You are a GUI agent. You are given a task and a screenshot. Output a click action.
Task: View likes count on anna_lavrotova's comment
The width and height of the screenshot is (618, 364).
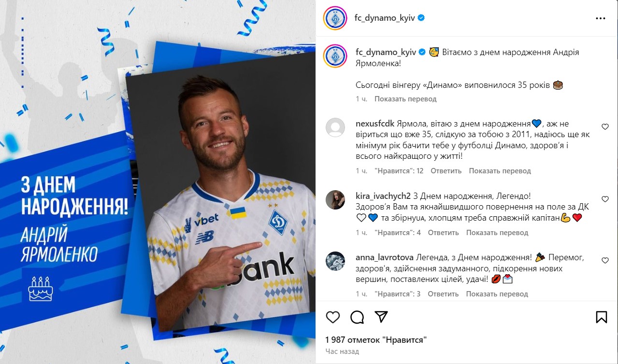point(397,294)
